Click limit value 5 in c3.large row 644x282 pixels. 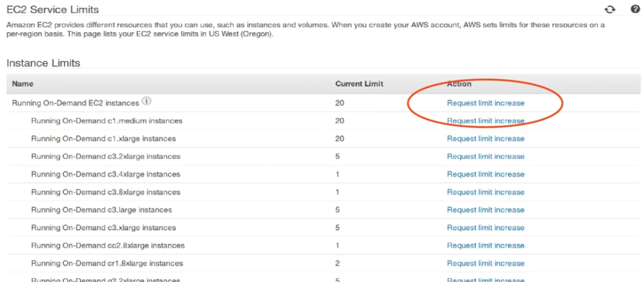pos(337,210)
